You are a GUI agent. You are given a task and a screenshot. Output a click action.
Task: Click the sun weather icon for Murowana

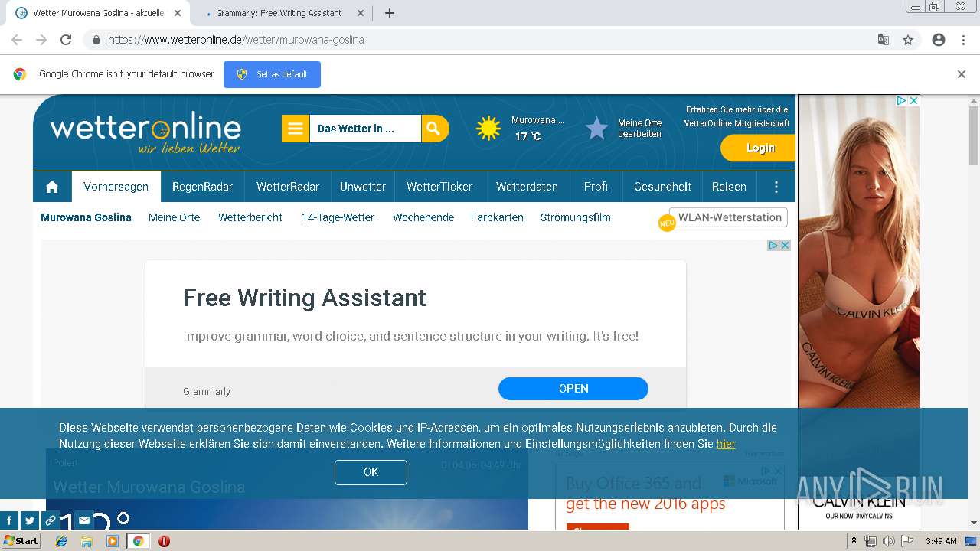click(488, 129)
